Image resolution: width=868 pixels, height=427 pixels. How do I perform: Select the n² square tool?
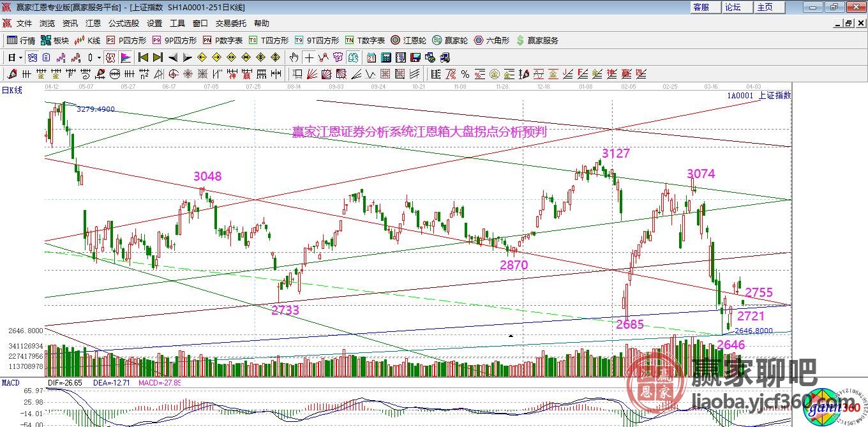point(144,74)
